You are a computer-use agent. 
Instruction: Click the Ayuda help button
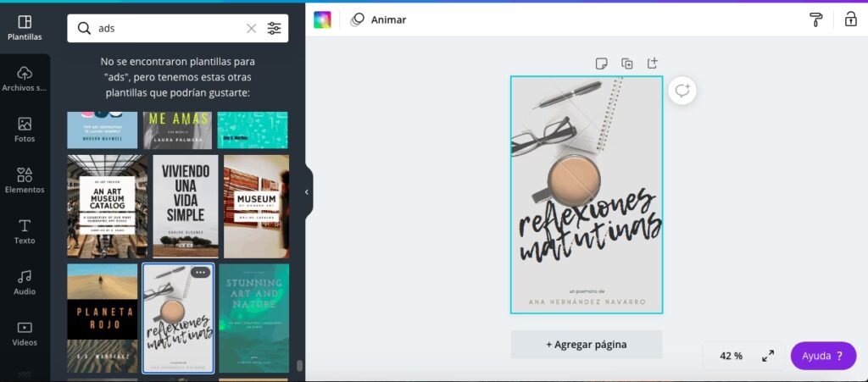tap(822, 356)
